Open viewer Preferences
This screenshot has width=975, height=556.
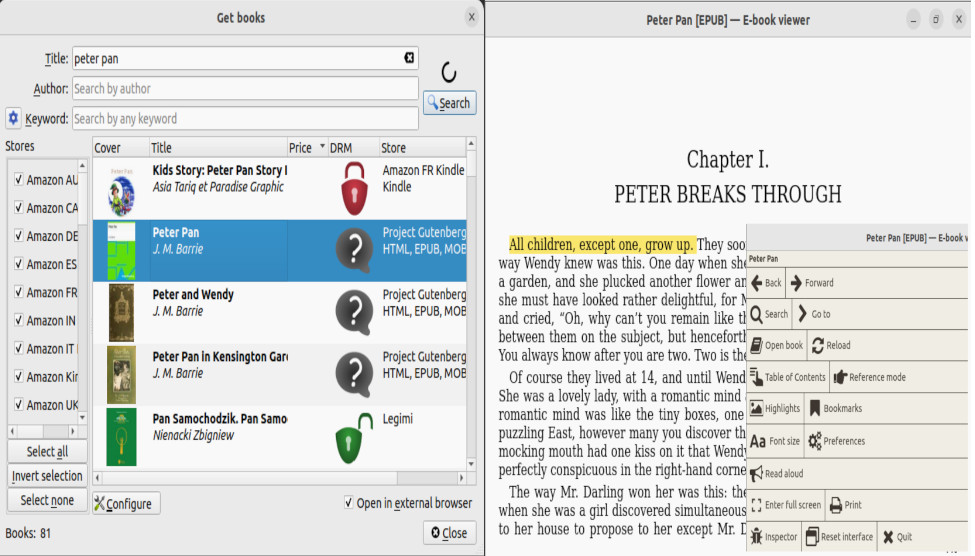[837, 441]
